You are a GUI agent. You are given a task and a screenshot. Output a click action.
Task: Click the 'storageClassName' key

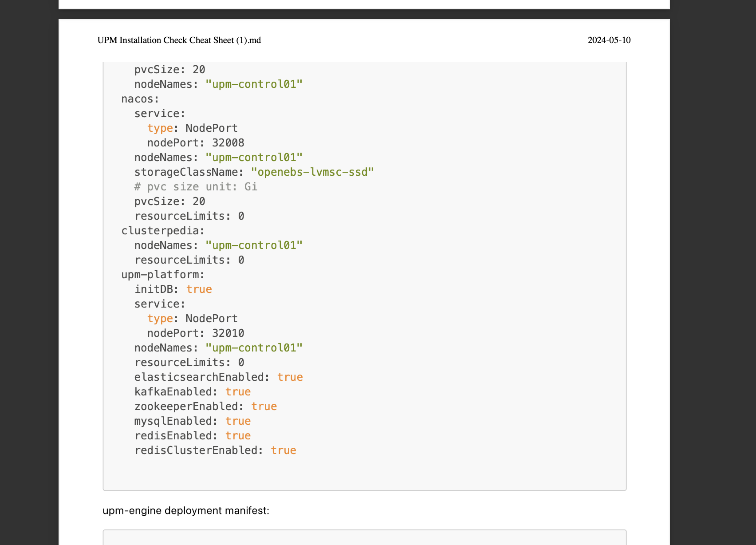coord(189,172)
